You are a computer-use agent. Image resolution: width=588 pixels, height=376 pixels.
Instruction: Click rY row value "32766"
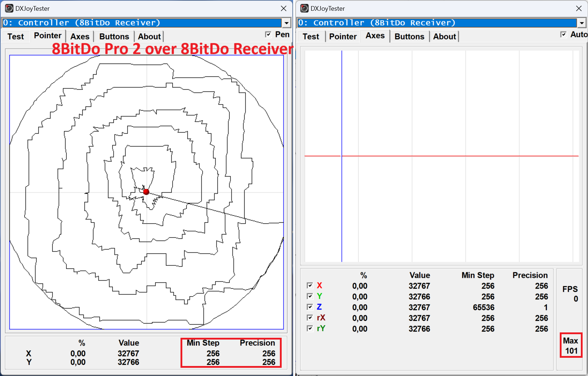(x=419, y=329)
